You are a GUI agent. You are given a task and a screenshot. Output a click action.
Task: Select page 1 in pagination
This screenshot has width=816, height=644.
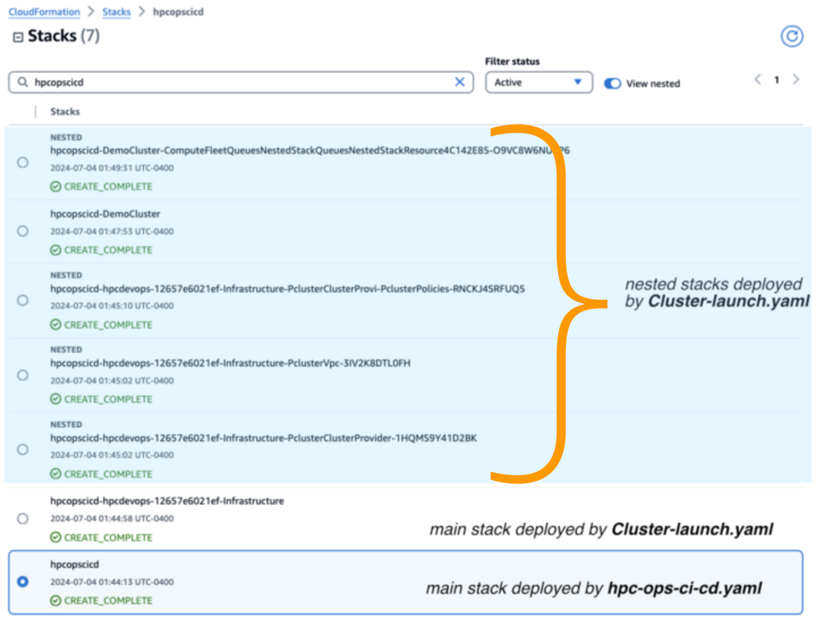[776, 79]
